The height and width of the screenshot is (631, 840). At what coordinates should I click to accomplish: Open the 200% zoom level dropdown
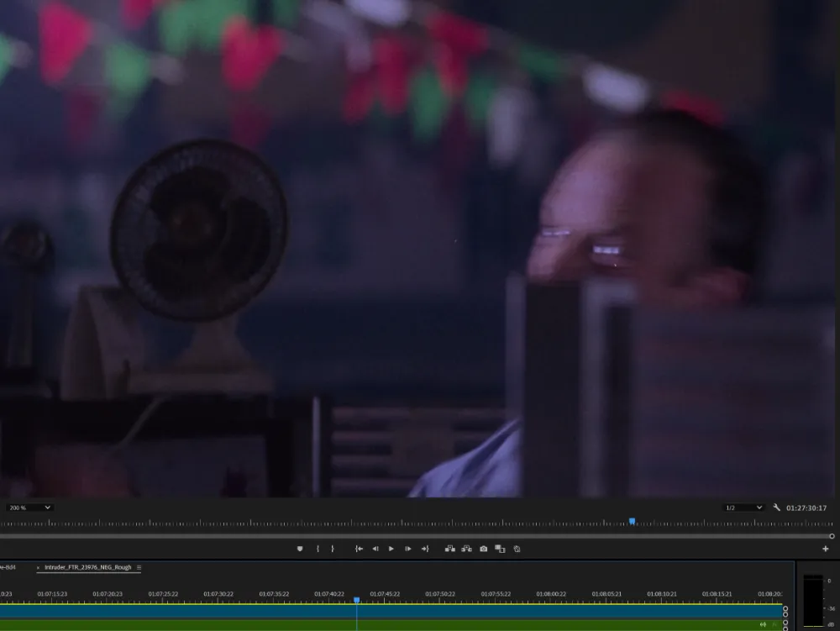pos(29,507)
